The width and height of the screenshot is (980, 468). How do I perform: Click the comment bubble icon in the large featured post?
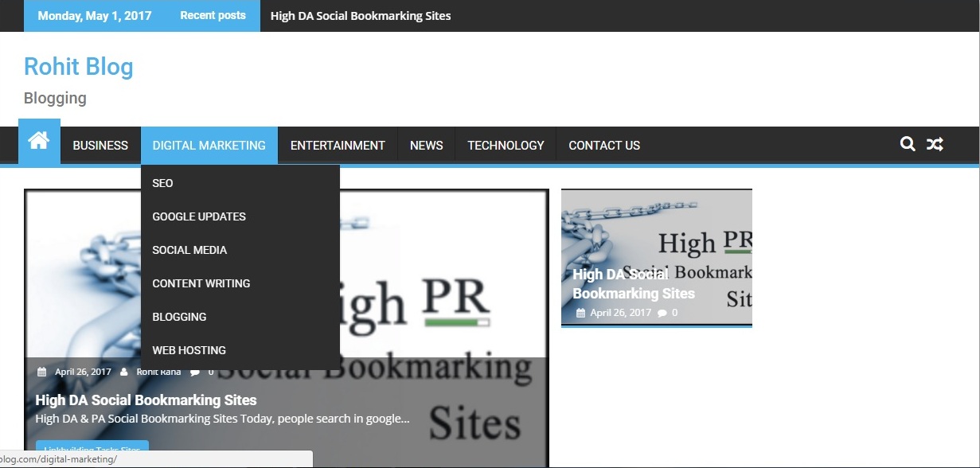(x=195, y=372)
